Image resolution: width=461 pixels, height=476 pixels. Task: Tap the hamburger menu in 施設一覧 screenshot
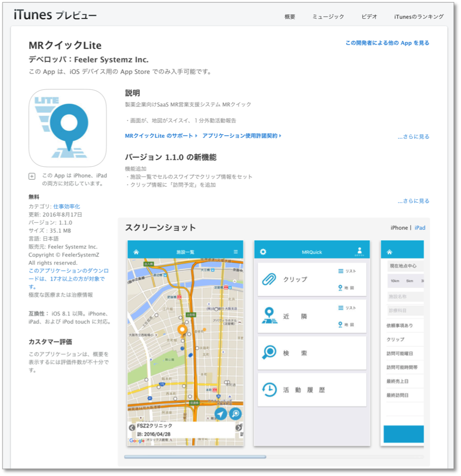(x=236, y=252)
